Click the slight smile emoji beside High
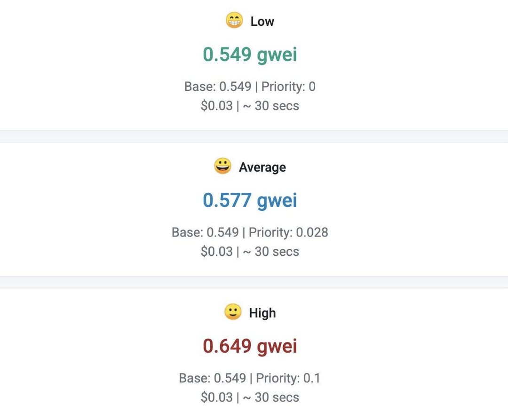 click(233, 312)
